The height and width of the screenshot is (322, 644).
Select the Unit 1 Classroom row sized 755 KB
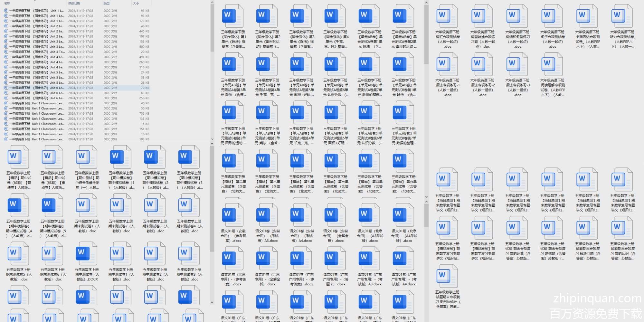pos(77,113)
